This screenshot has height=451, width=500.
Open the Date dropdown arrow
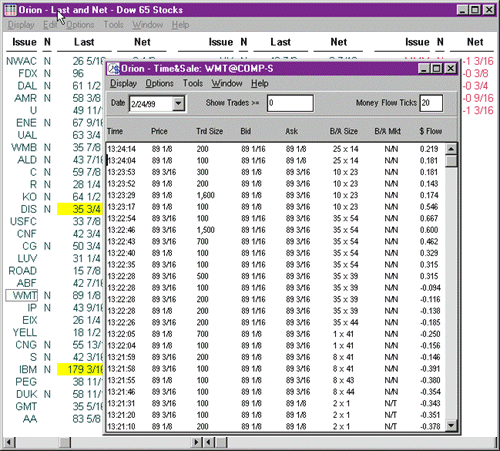(179, 104)
